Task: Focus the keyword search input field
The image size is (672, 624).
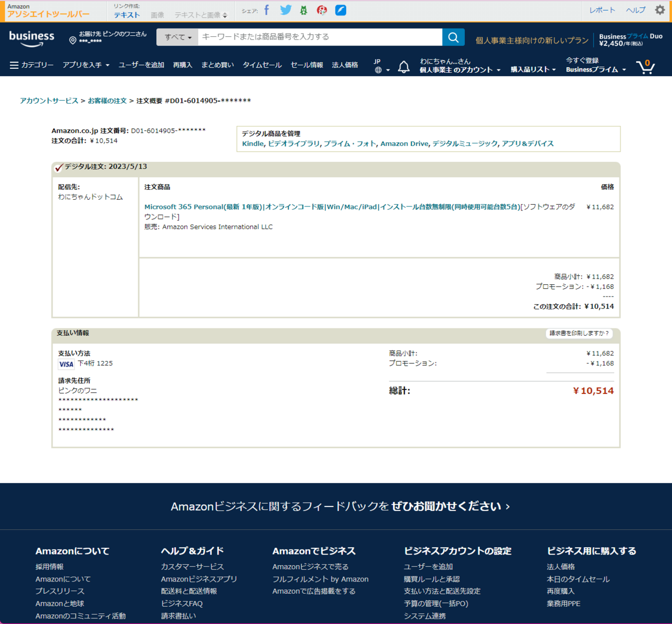Action: pos(320,37)
